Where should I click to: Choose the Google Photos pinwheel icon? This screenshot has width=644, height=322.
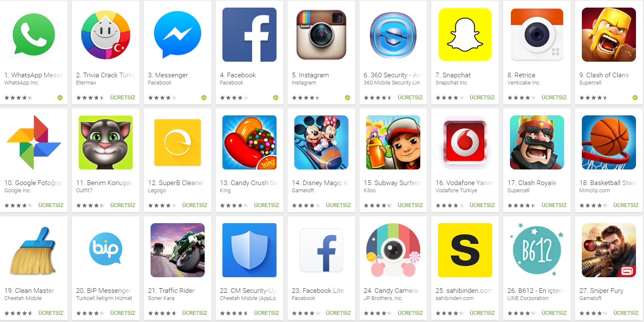(34, 142)
